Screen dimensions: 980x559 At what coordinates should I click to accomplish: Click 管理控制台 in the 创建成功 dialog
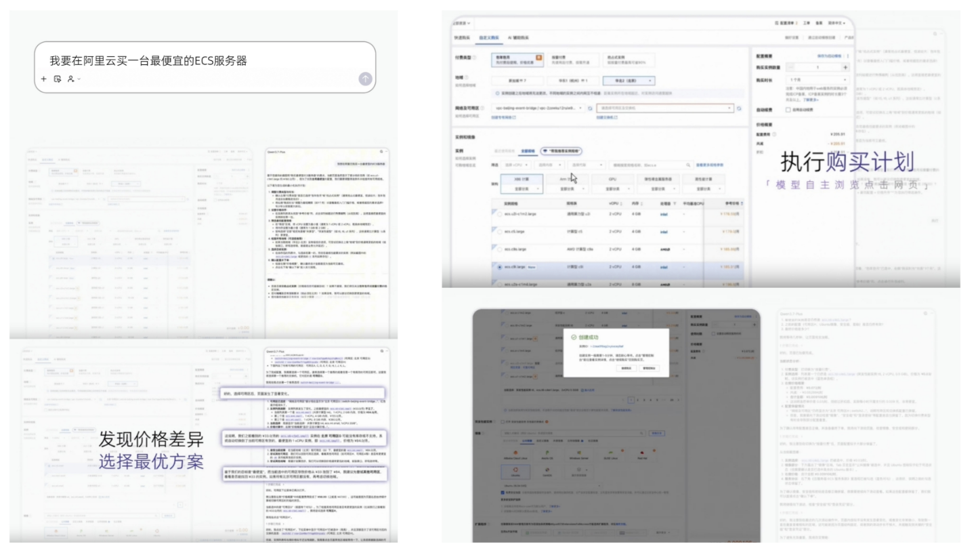(649, 369)
